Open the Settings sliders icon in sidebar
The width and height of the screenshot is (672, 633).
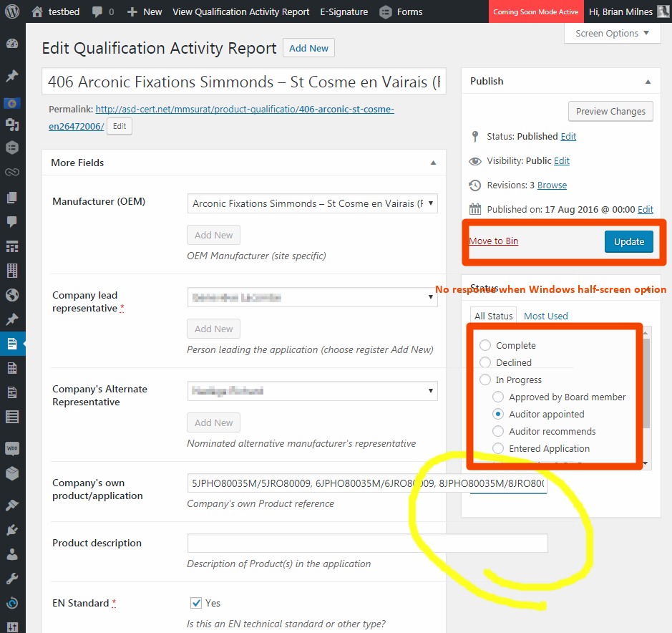coord(12,627)
